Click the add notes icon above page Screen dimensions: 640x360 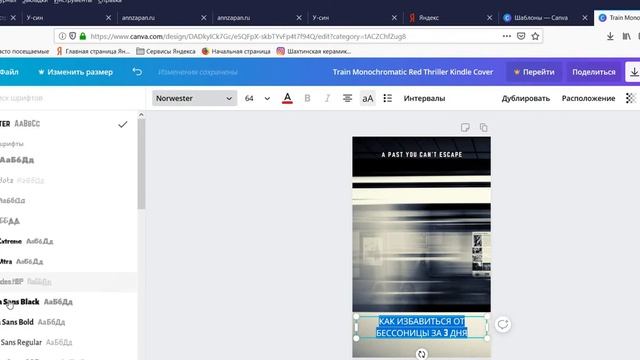(x=465, y=127)
